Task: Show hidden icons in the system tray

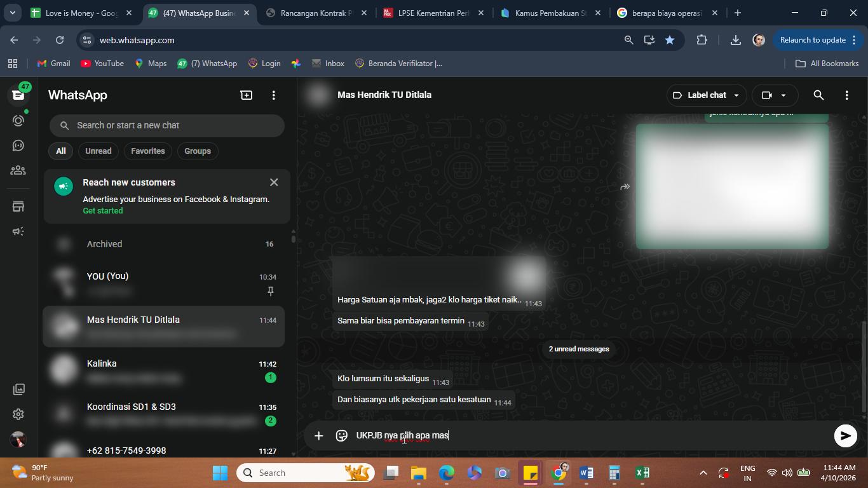Action: 703,473
